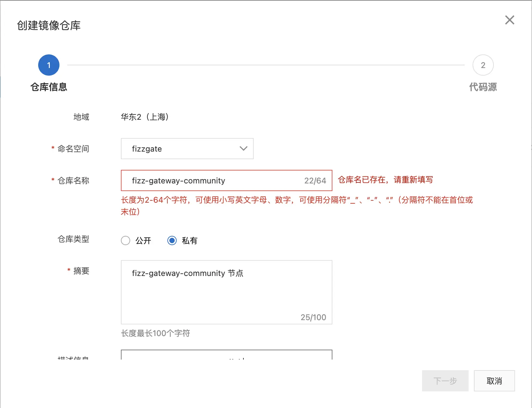Viewport: 532px width, 408px height.
Task: Select the 公开 repository type radio
Action: click(x=126, y=240)
